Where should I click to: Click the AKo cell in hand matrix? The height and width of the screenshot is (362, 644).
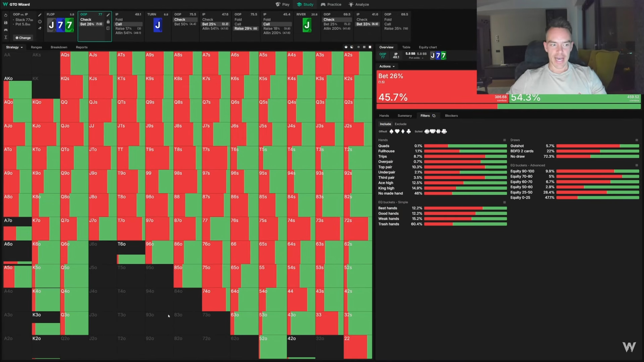(17, 87)
